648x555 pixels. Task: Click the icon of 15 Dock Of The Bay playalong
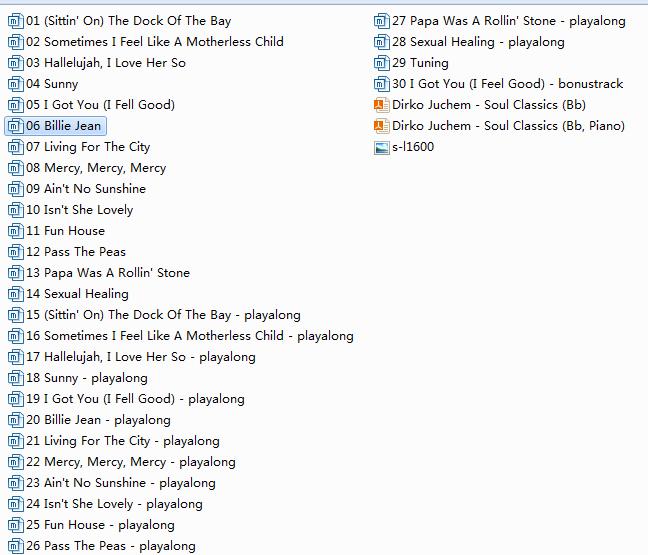[x=16, y=315]
